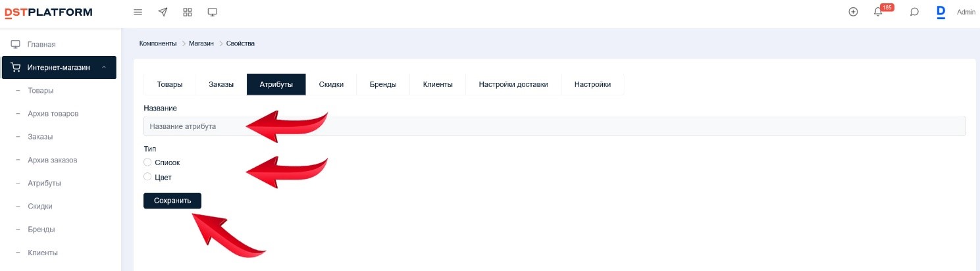Open notifications bell icon
Screen dimensions: 980x271
878,12
